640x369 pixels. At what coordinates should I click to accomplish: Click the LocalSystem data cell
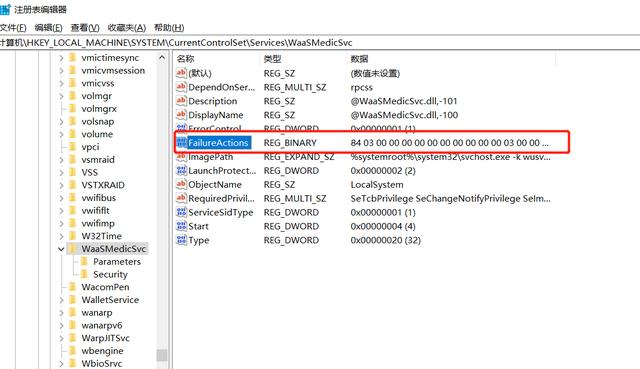click(x=377, y=184)
